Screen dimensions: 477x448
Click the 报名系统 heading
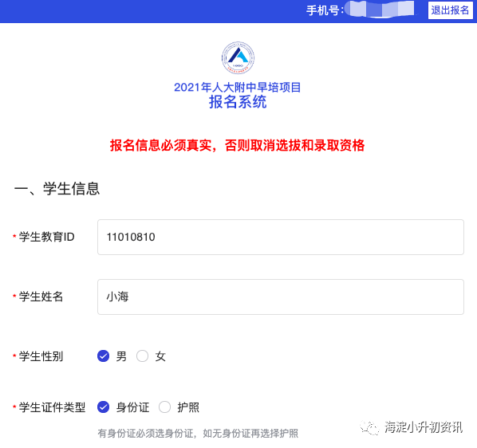[238, 102]
